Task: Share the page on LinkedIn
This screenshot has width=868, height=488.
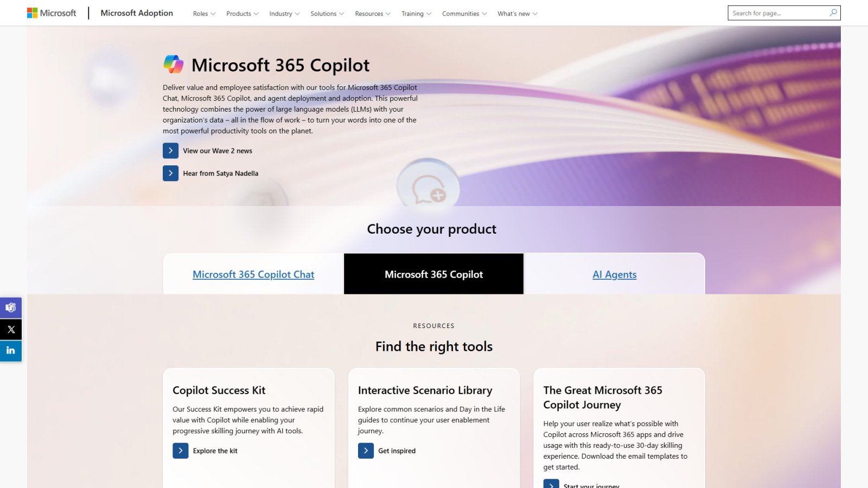Action: point(11,351)
